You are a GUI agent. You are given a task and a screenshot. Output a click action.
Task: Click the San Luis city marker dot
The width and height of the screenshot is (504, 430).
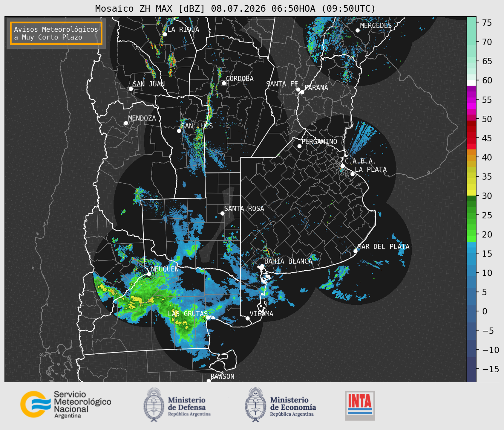click(x=179, y=131)
